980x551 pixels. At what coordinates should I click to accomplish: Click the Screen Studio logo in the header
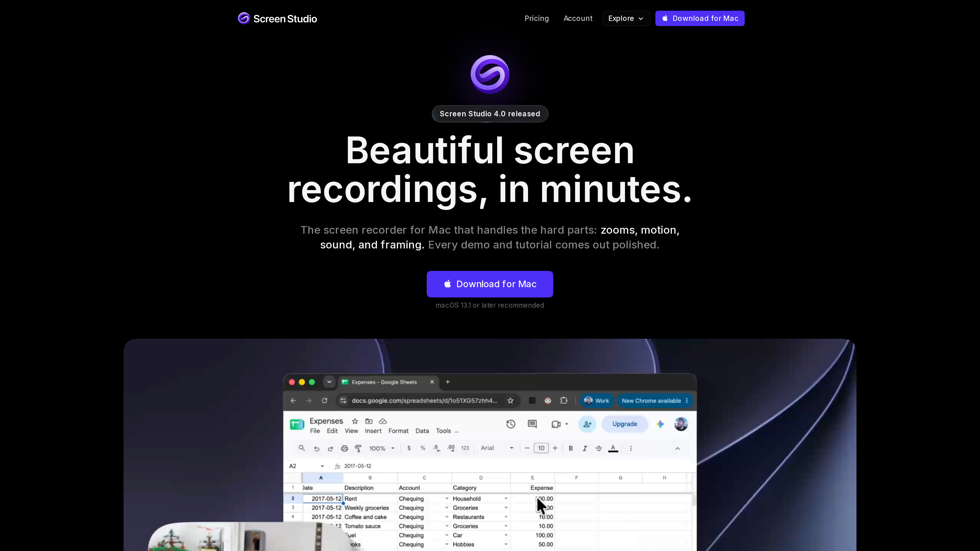pyautogui.click(x=277, y=18)
